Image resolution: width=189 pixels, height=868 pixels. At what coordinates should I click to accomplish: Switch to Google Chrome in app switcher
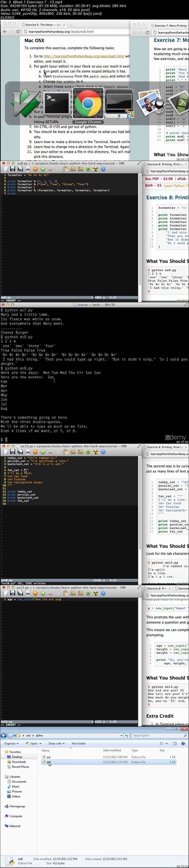coord(88,103)
